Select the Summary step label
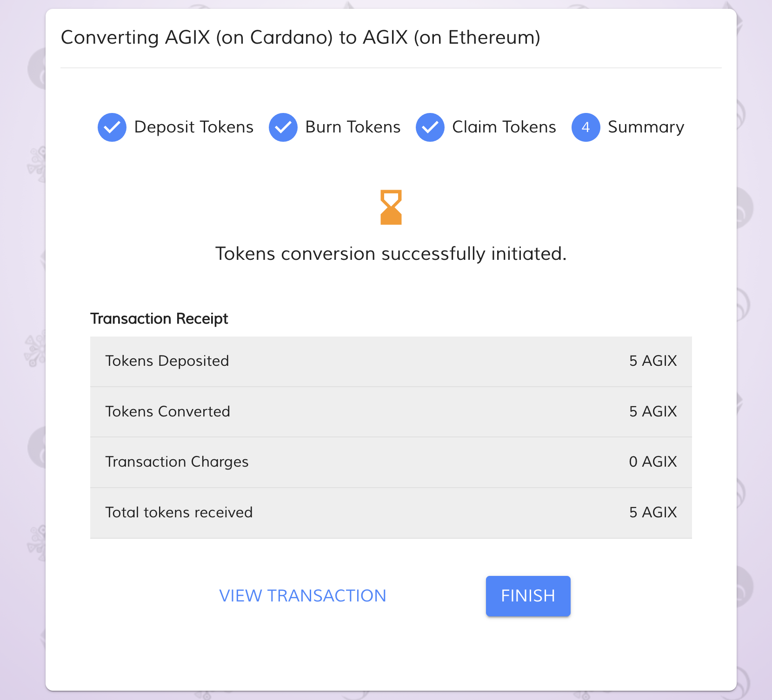The width and height of the screenshot is (772, 700). (646, 127)
